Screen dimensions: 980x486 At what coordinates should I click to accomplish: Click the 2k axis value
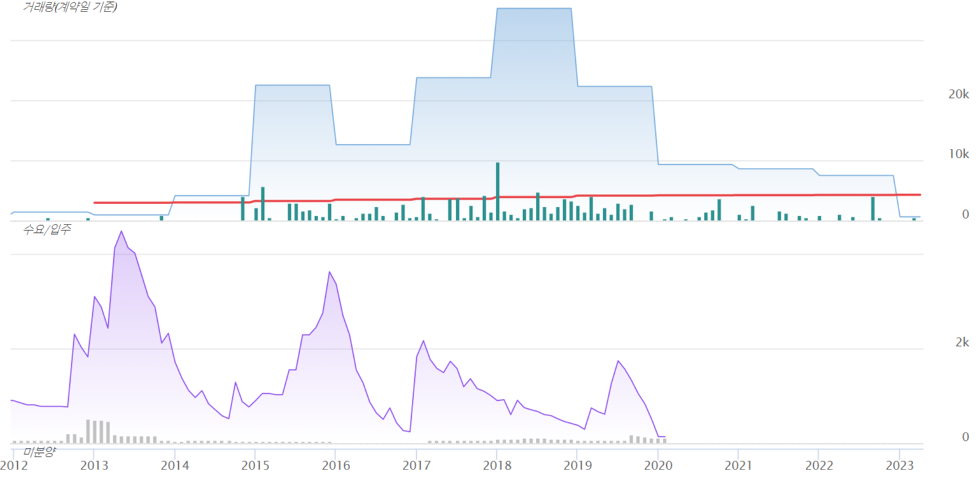click(x=962, y=342)
